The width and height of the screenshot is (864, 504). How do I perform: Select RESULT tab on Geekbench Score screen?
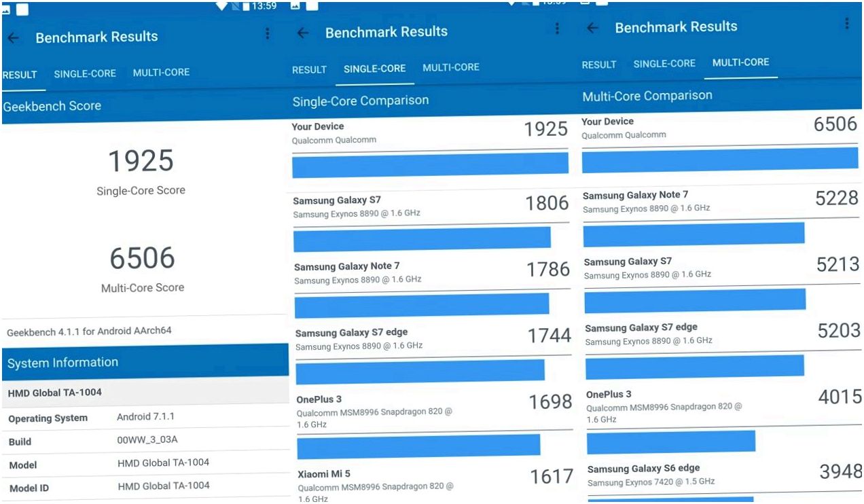click(x=20, y=75)
